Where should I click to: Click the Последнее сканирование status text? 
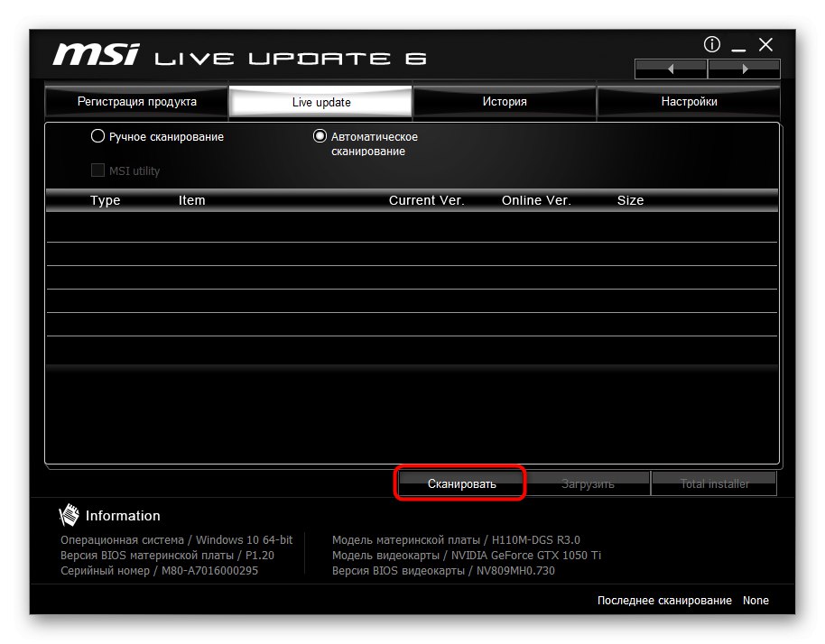click(x=664, y=600)
